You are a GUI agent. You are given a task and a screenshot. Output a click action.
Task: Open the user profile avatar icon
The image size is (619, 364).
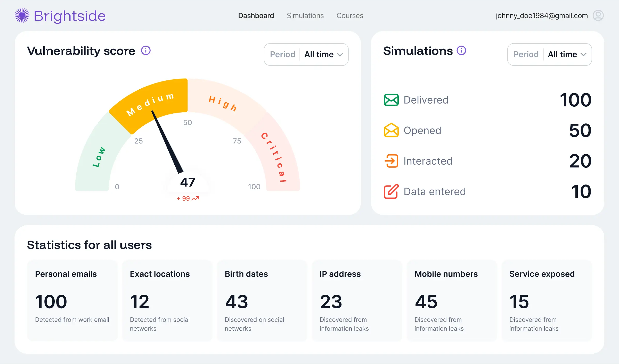(598, 15)
